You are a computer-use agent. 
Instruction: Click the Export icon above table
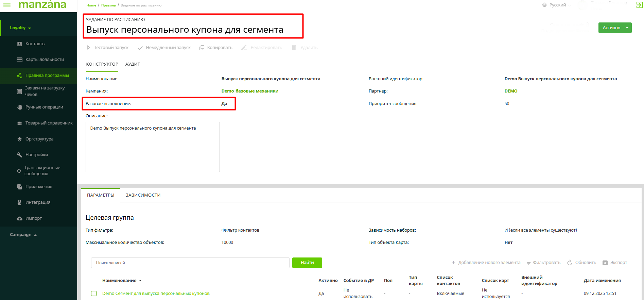605,263
